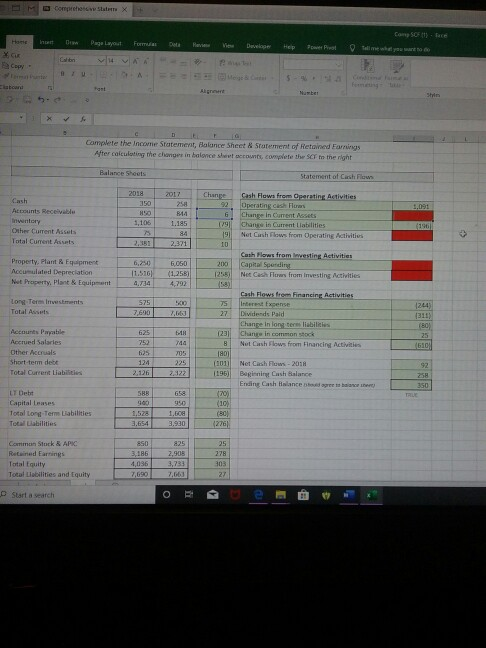
Task: Click the Enter checkmark beside formula bar
Action: click(x=66, y=118)
